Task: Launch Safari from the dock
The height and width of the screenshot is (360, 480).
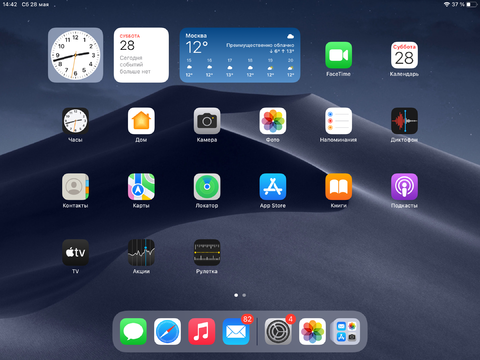Action: pos(167,332)
